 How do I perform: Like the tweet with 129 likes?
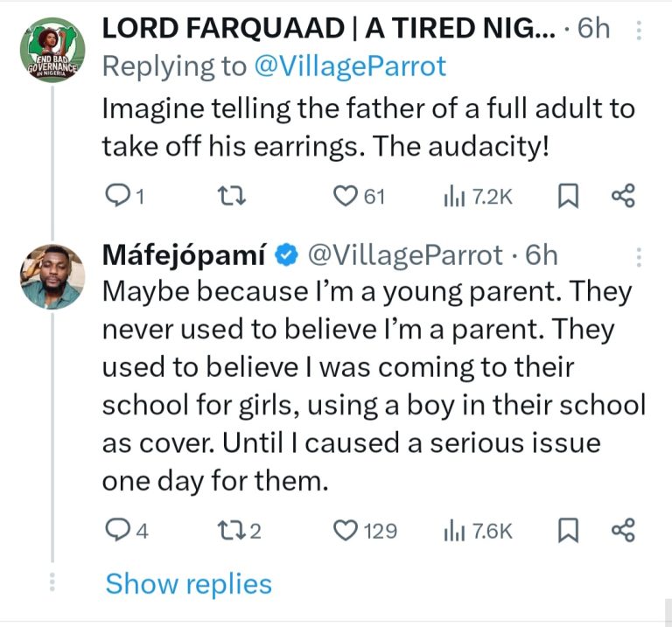[346, 530]
